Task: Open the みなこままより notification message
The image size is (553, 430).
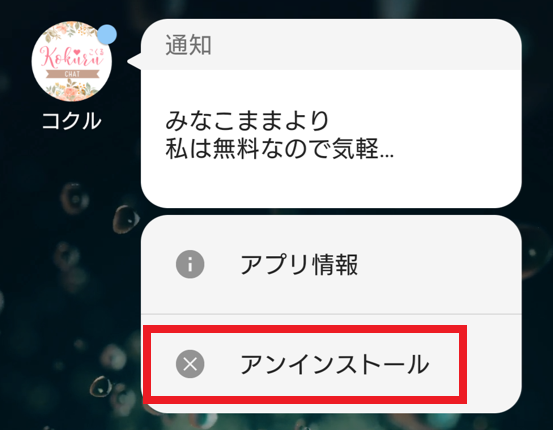Action: click(x=248, y=121)
